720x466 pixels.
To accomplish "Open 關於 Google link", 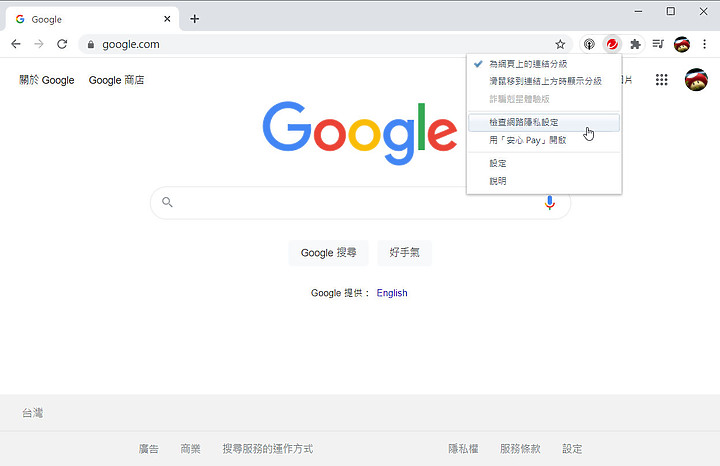I will click(x=46, y=80).
